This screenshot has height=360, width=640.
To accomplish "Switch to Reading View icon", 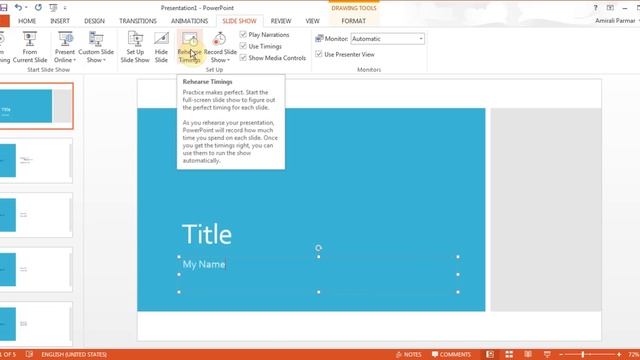I will click(x=528, y=354).
